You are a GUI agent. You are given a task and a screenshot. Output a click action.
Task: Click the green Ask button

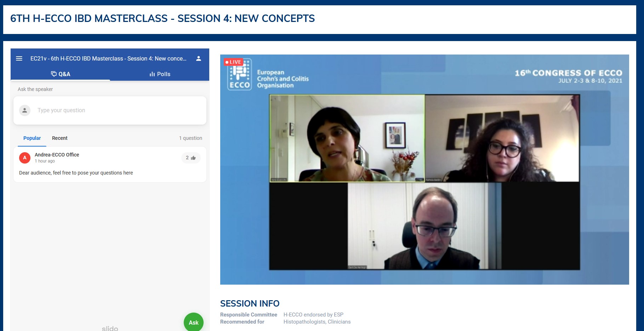194,322
